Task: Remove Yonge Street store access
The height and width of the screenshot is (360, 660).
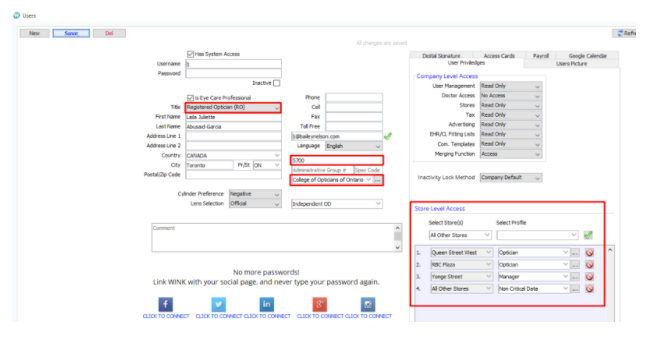Action: coord(589,277)
